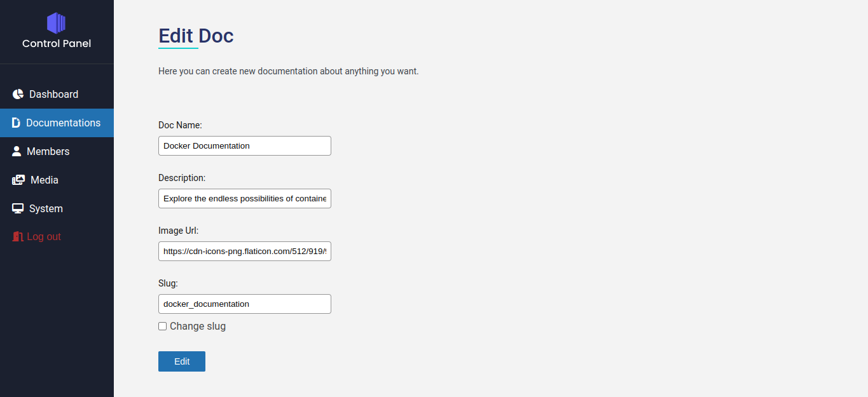
Task: Click the Control Panel title text
Action: [x=57, y=43]
